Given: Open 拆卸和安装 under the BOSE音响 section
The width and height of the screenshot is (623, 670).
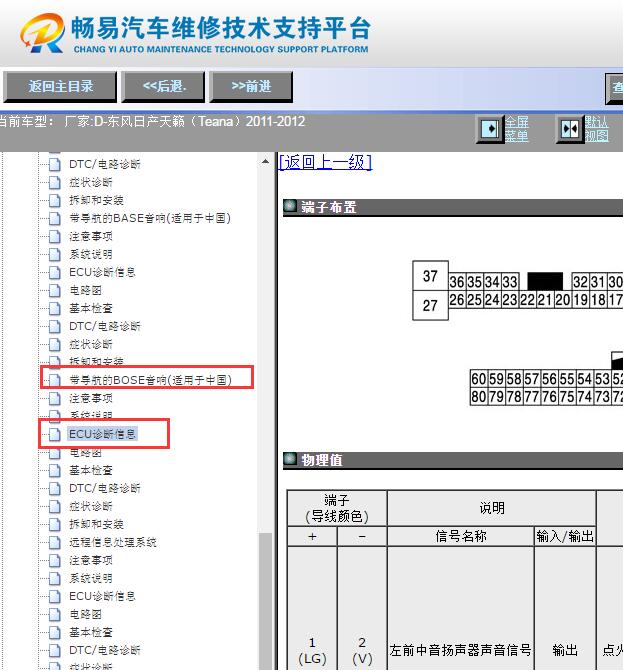Looking at the screenshot, I should [97, 524].
